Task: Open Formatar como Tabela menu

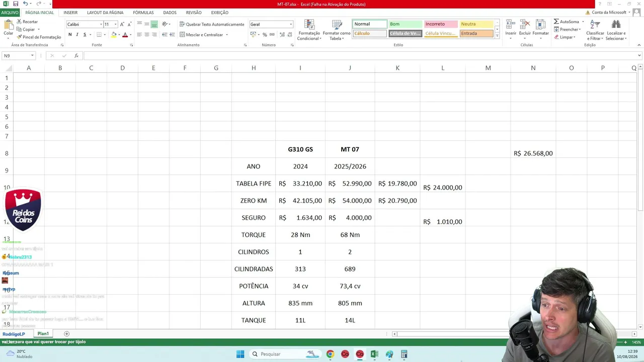Action: pos(337,30)
